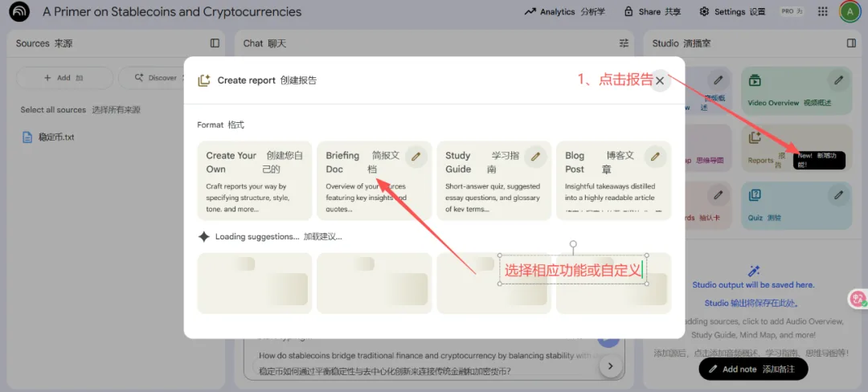The height and width of the screenshot is (392, 868).
Task: Open the Google apps grid
Action: (x=823, y=11)
